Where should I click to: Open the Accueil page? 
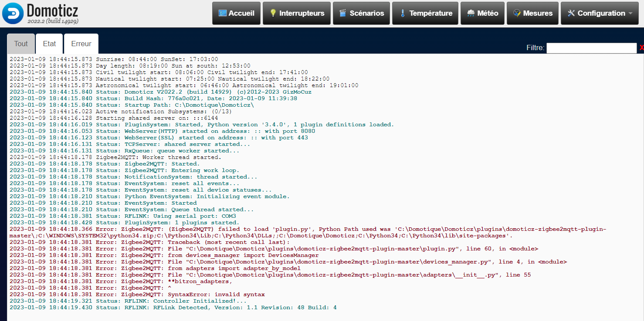click(x=236, y=13)
